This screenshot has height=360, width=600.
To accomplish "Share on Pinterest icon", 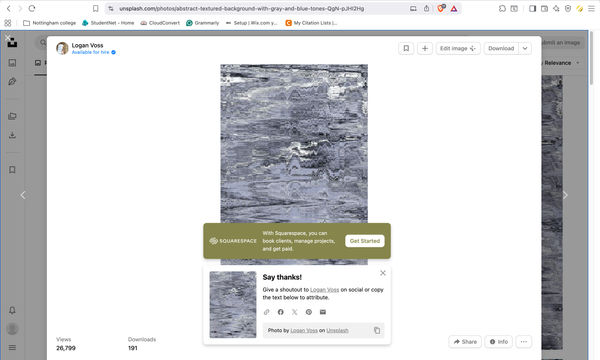I will tap(309, 312).
